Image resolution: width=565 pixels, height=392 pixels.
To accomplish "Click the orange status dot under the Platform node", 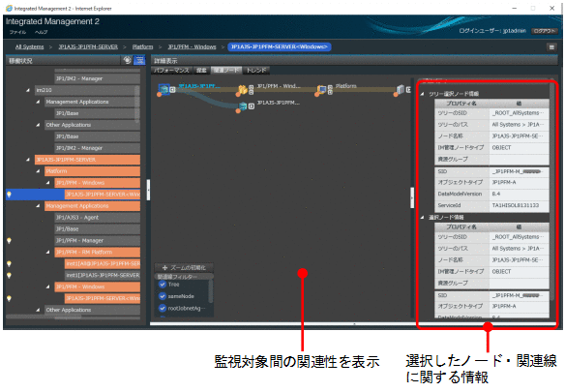I will coord(316,95).
